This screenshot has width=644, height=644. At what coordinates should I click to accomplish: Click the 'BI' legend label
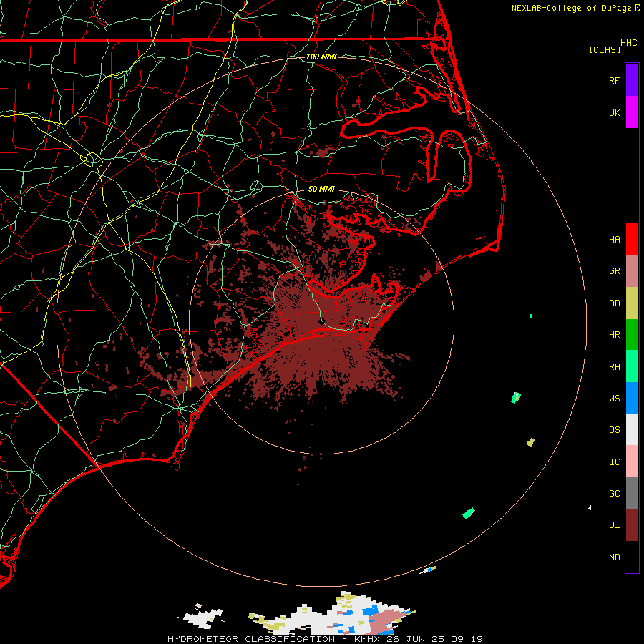pyautogui.click(x=614, y=525)
